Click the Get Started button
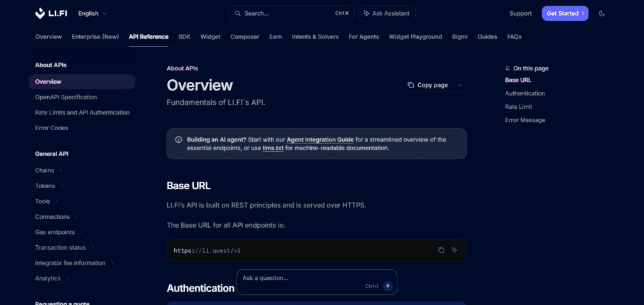 tap(565, 13)
